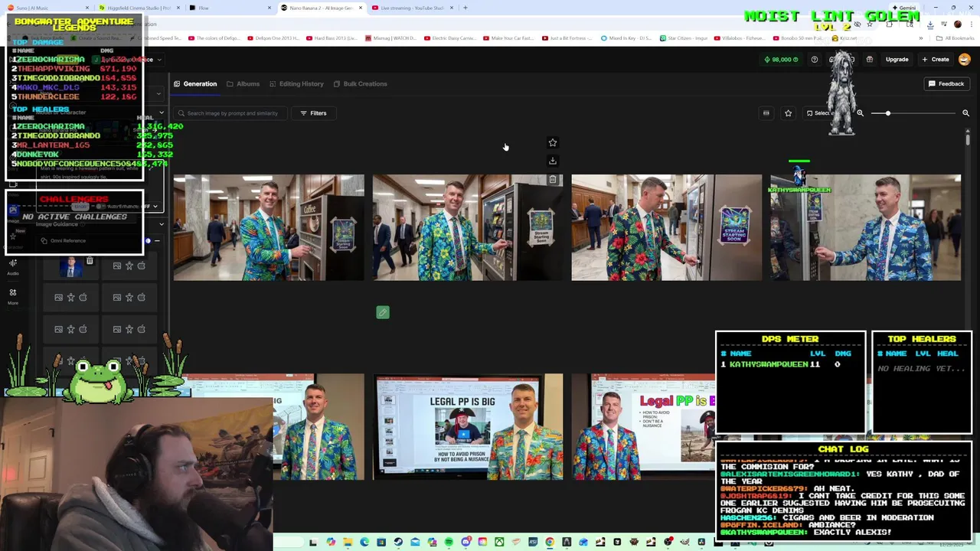Viewport: 980px width, 551px height.
Task: Open the Mixed In Key bookmark
Action: 626,38
